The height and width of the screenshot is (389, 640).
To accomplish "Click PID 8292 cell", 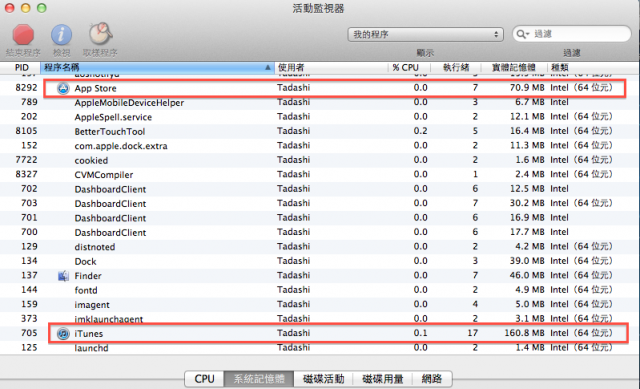I will click(27, 87).
